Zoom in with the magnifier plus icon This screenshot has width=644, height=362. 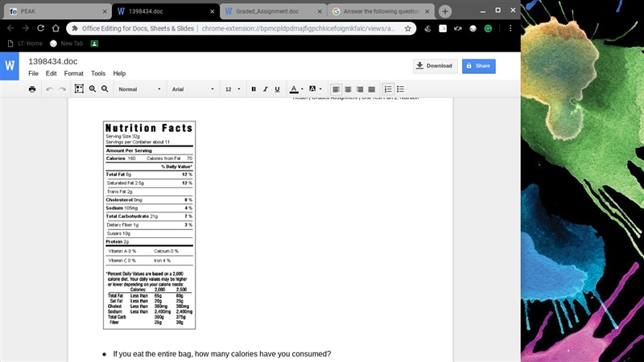(x=93, y=88)
